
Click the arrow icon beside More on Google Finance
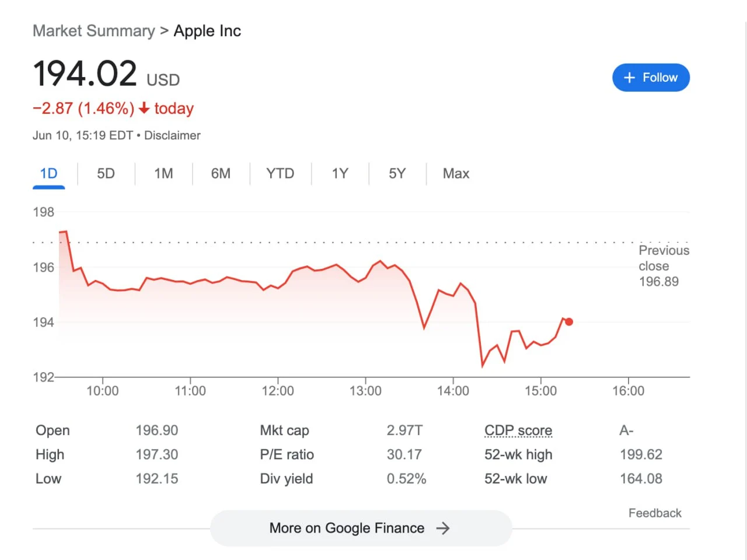[x=443, y=528]
